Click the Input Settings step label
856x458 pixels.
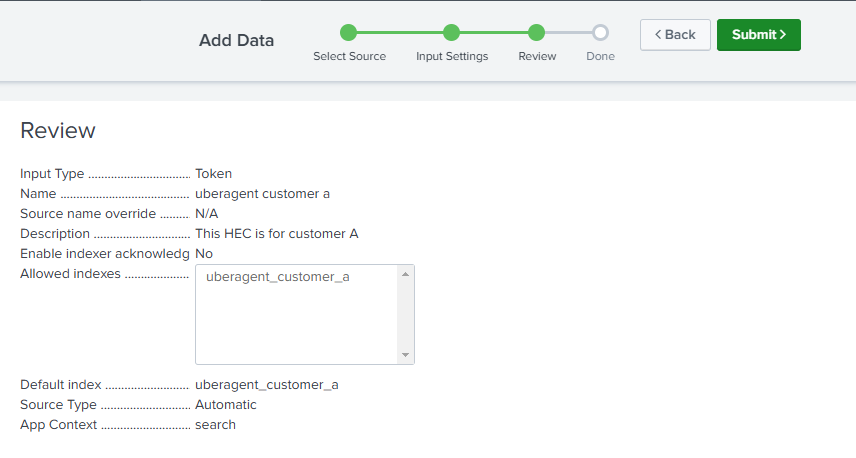452,57
